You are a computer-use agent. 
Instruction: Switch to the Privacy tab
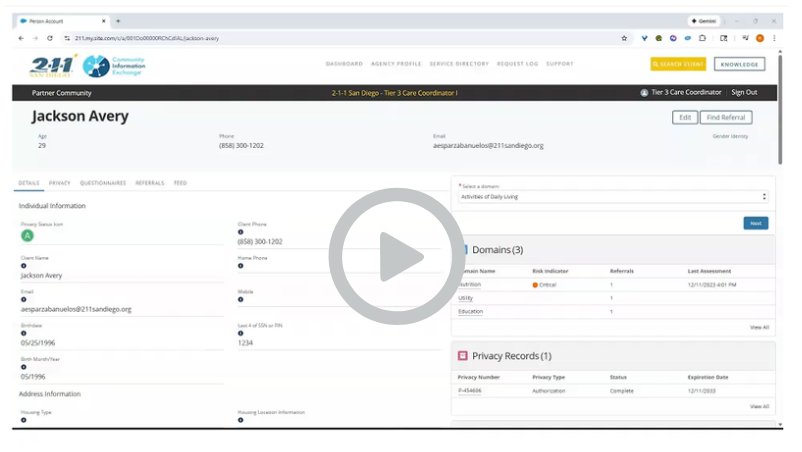click(x=60, y=183)
